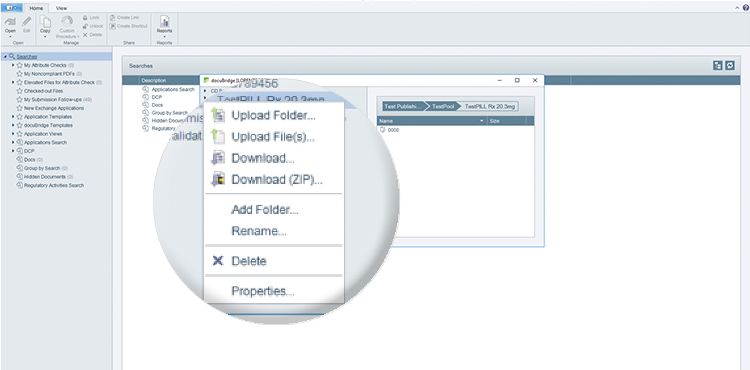Click Download (ZIP) icon in context menu

(218, 180)
